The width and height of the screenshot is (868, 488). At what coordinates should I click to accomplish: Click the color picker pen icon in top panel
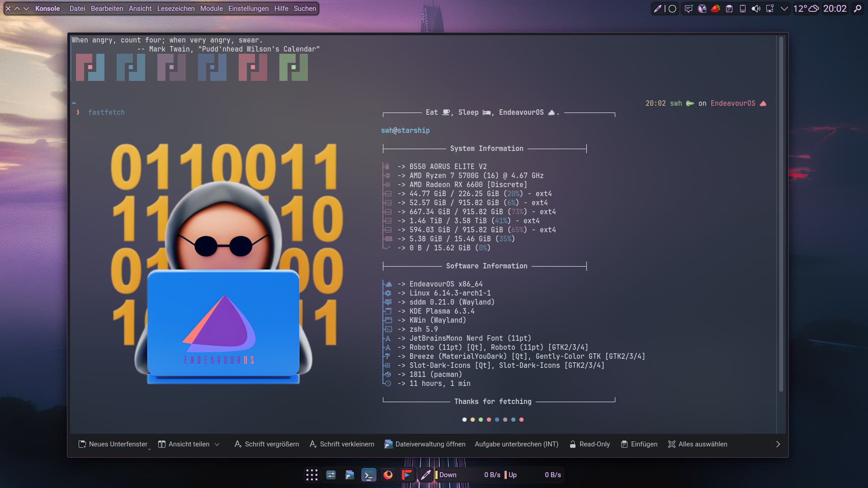(x=658, y=9)
